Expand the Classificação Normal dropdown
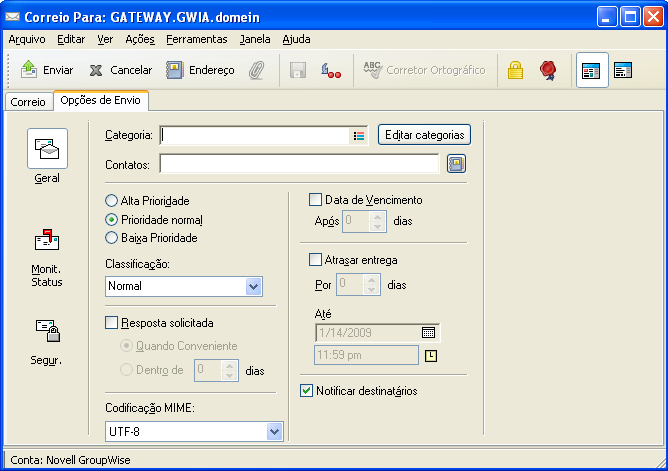 pyautogui.click(x=253, y=286)
